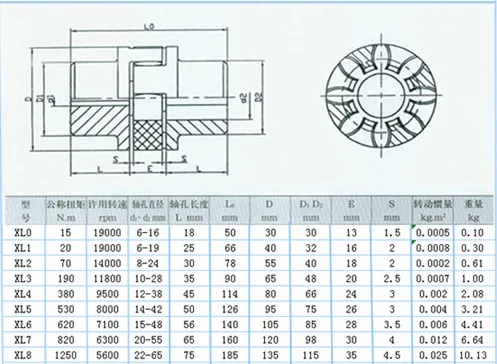The image size is (497, 364).
Task: Click the XL8 model cell
Action: (23, 355)
